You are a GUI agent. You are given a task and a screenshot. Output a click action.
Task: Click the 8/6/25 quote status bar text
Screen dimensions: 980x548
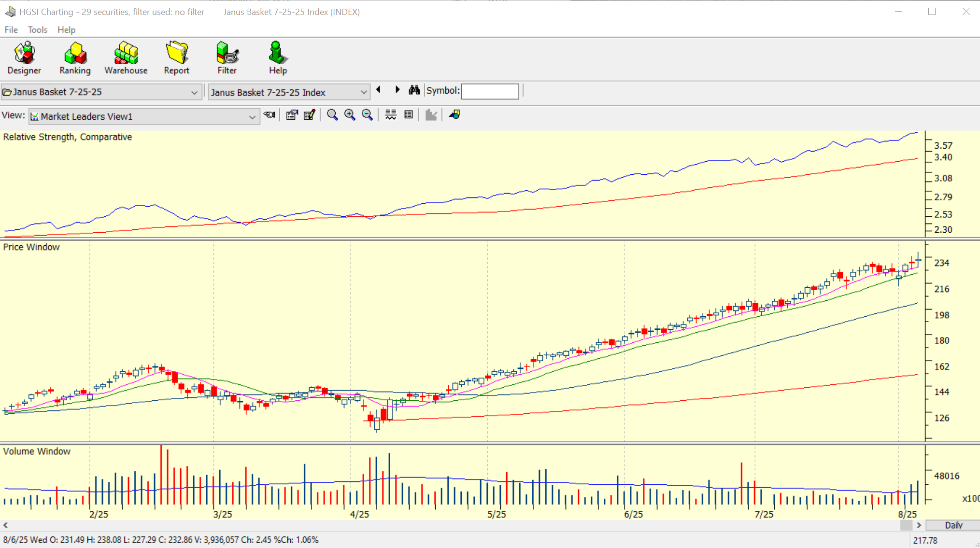[161, 540]
